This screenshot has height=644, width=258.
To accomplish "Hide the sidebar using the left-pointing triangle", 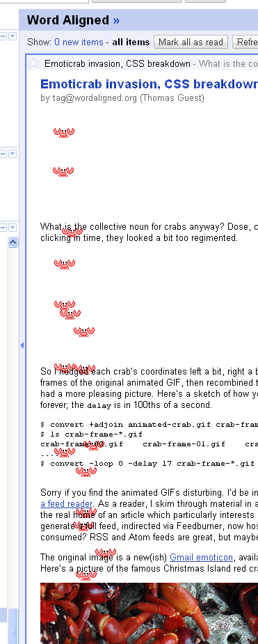I will [x=22, y=345].
